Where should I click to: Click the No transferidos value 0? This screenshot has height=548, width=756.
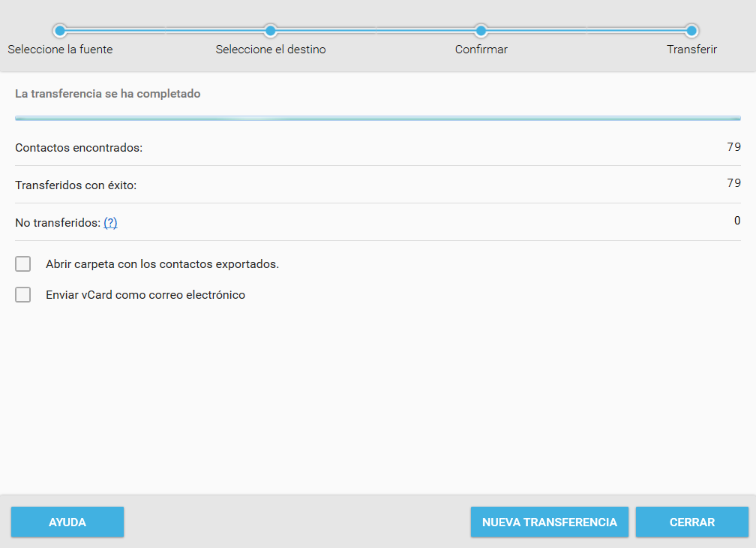pyautogui.click(x=737, y=221)
